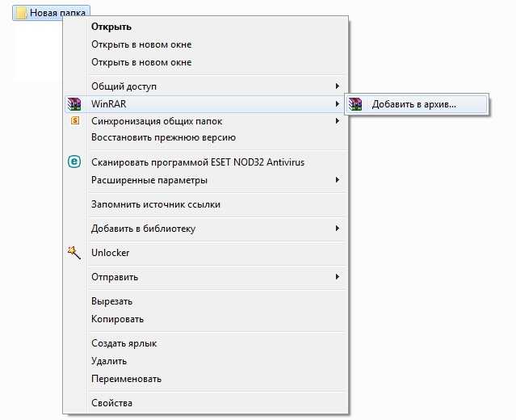Click the WinRAR icon beside Добавить в архив
The height and width of the screenshot is (420, 516).
355,104
